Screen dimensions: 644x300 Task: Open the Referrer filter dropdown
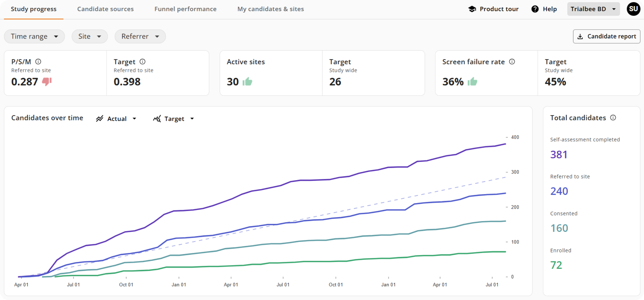(x=140, y=37)
